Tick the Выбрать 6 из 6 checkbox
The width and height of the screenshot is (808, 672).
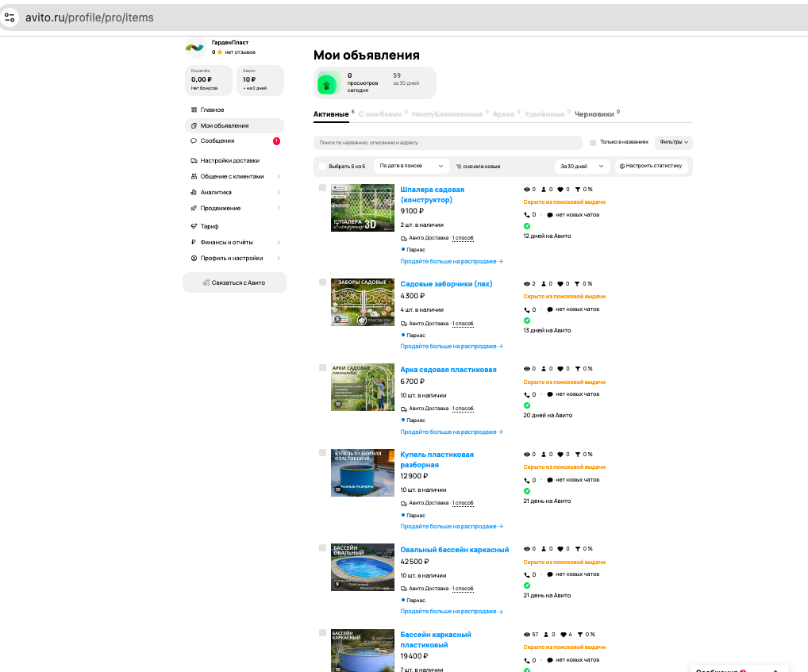tap(323, 167)
